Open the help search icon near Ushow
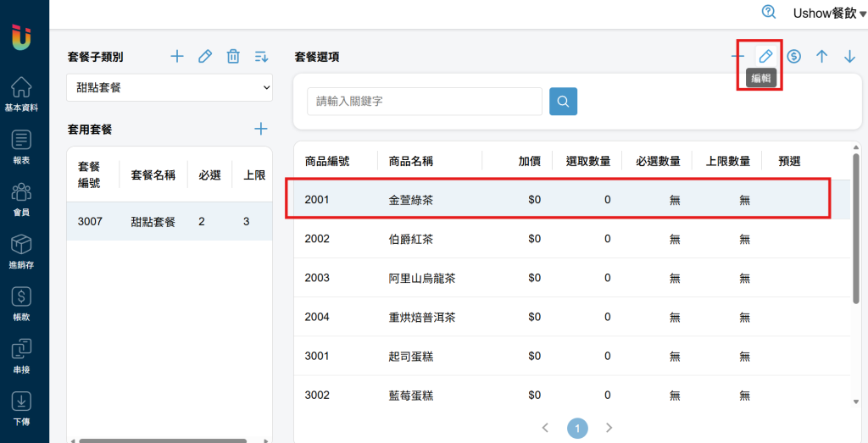 (x=768, y=12)
